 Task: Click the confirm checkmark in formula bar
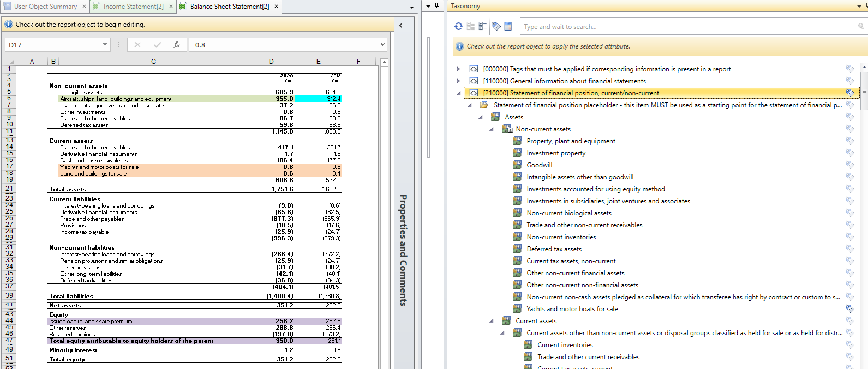point(157,45)
